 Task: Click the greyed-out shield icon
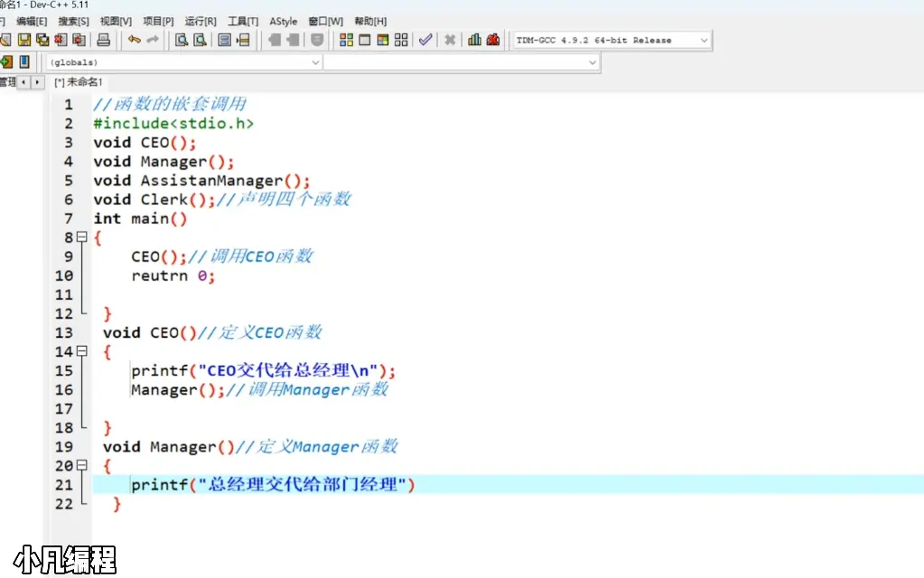click(x=317, y=40)
